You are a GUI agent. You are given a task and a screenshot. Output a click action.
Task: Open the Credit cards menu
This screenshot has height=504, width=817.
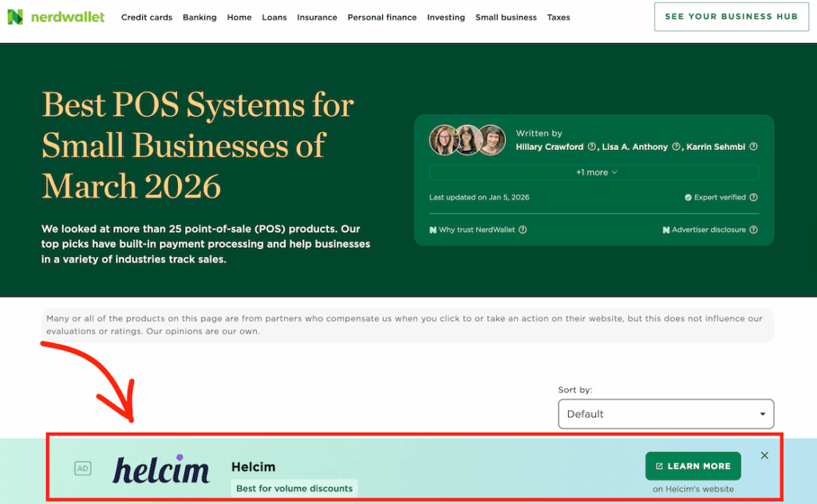click(x=147, y=18)
